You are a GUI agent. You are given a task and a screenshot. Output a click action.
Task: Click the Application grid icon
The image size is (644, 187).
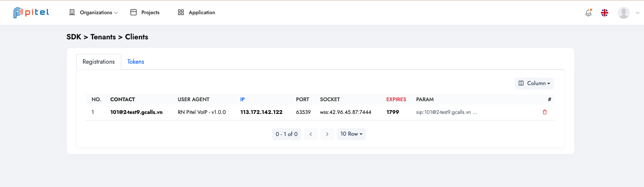click(x=181, y=12)
